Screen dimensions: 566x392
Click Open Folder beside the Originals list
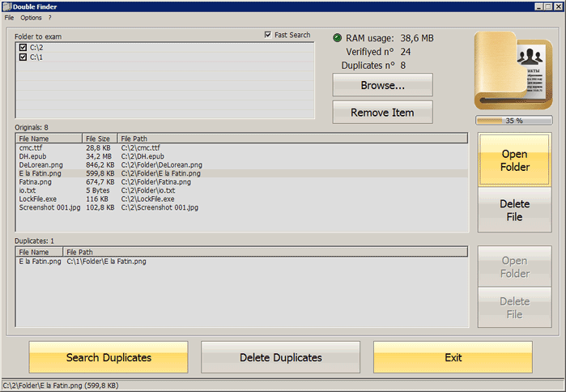point(514,160)
